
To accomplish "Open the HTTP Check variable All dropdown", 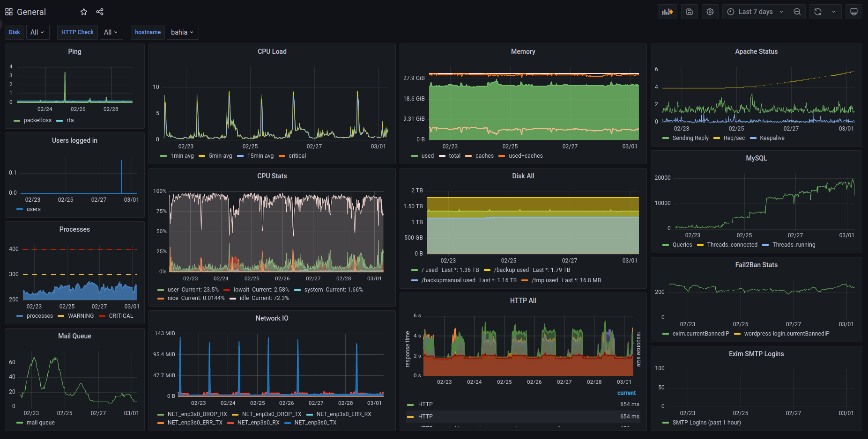I will click(x=111, y=32).
